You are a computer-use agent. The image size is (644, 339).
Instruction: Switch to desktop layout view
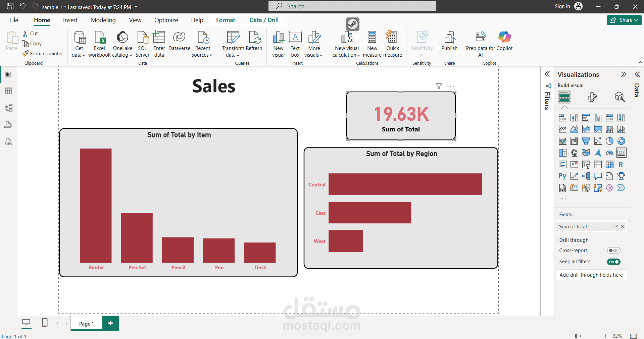click(26, 323)
